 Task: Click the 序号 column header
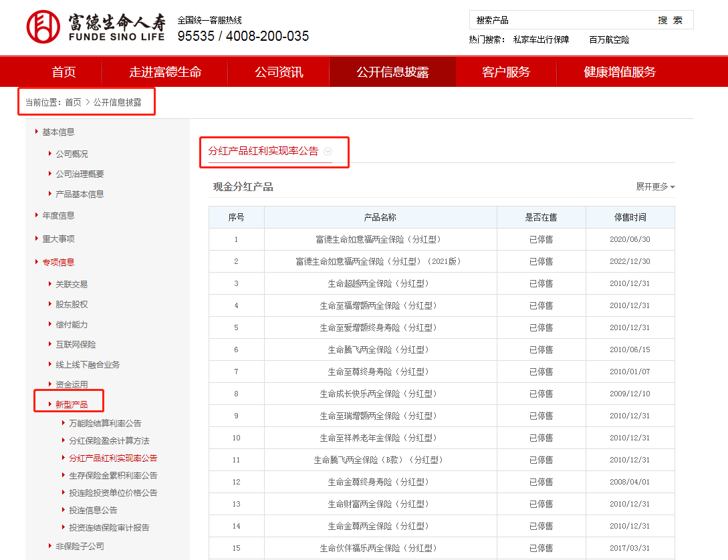[x=237, y=217]
